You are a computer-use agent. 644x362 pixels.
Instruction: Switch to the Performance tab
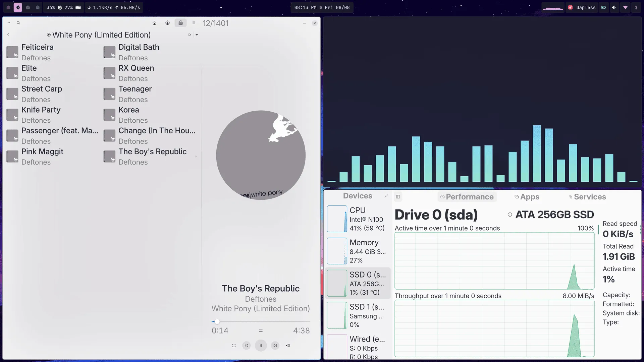point(467,197)
